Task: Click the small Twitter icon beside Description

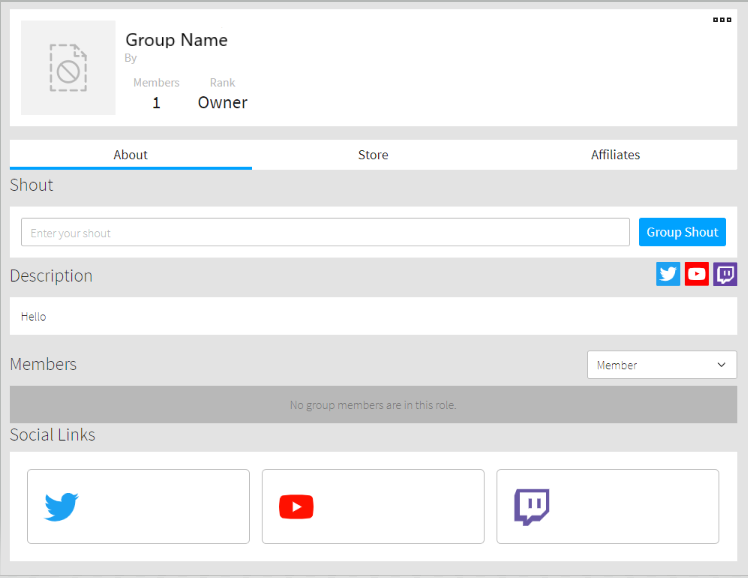Action: click(x=668, y=274)
